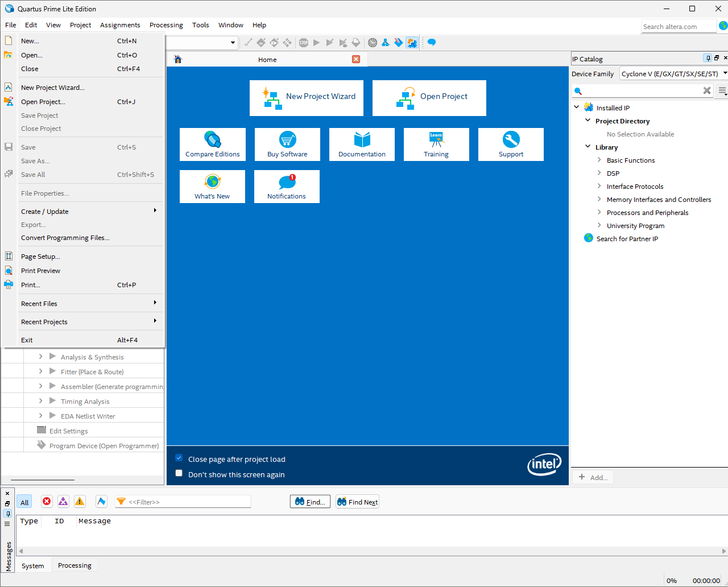Image resolution: width=728 pixels, height=587 pixels.
Task: Collapse the Installed IP tree node
Action: [576, 107]
